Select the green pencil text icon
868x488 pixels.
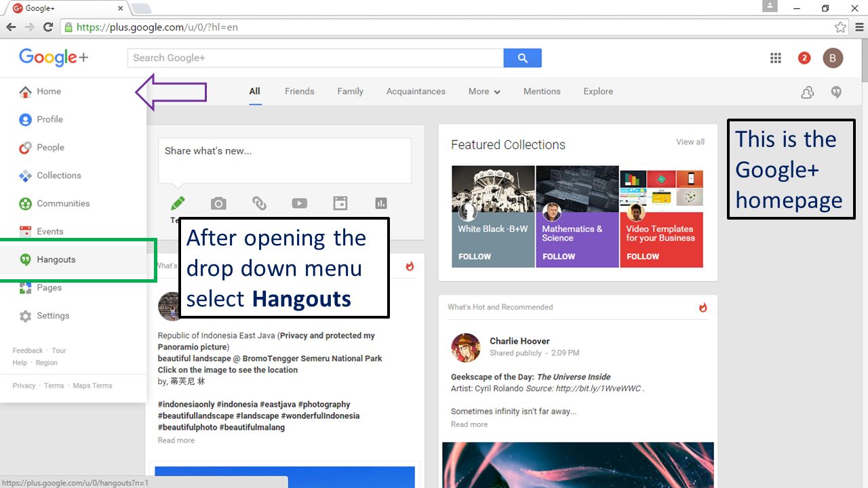[x=178, y=203]
